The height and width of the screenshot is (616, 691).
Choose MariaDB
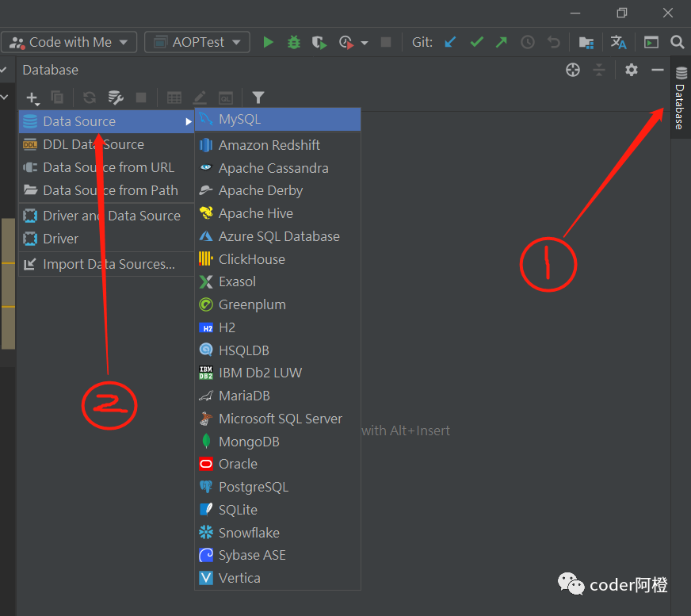tap(277, 396)
